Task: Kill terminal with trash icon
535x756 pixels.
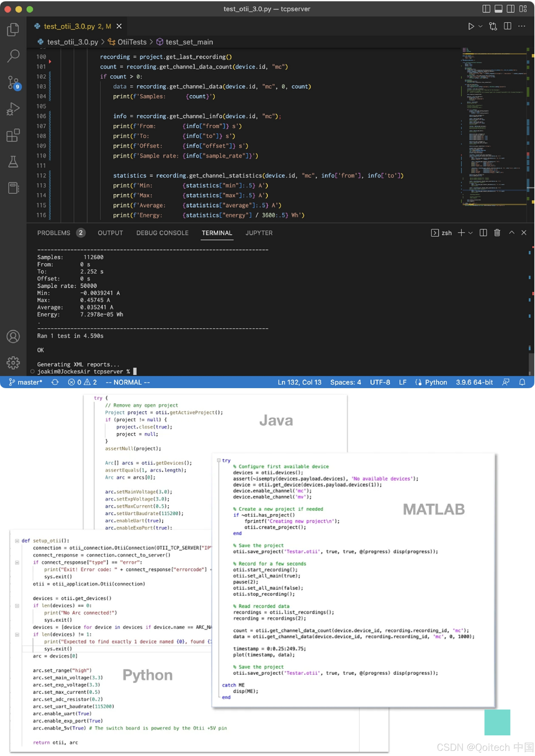Action: (497, 233)
